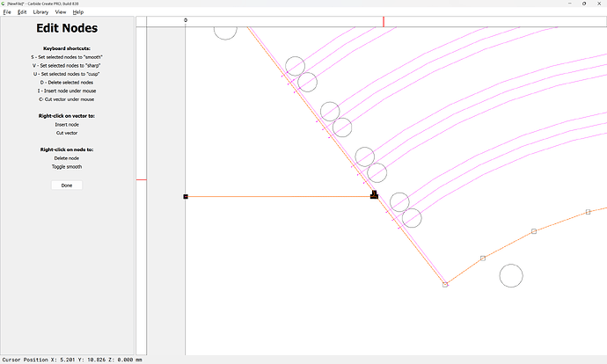
Task: Open the View menu
Action: pyautogui.click(x=61, y=12)
